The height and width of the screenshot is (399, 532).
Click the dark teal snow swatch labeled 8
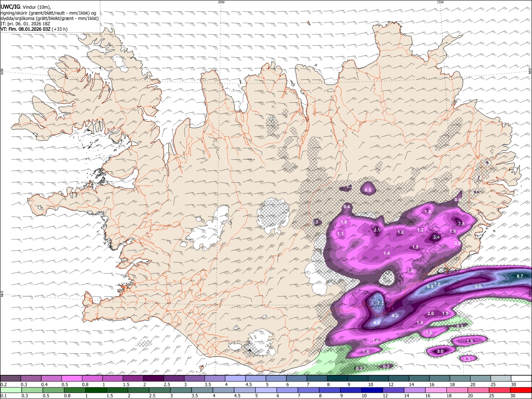pos(337,379)
